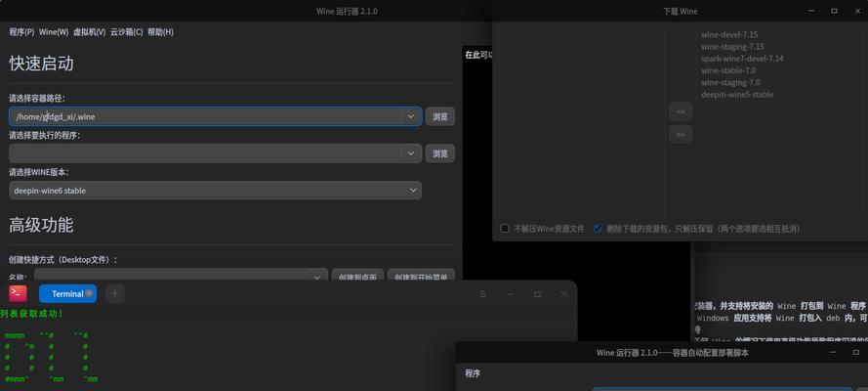The image size is (868, 391).
Task: Select wine-stable-7.0 in download list
Action: coord(728,70)
